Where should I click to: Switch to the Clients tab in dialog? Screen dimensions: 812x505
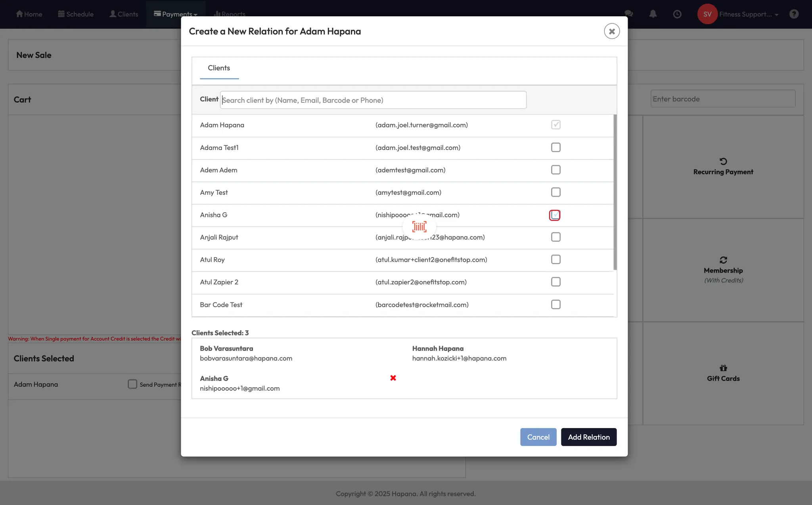(x=219, y=68)
